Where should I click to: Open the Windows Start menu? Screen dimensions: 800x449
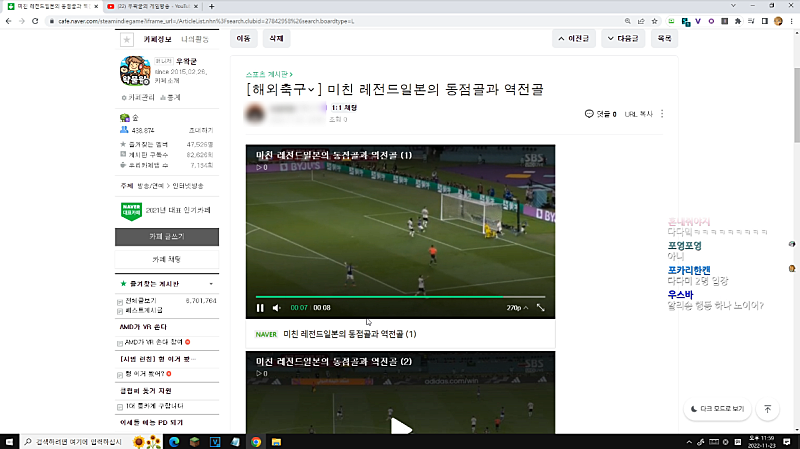pyautogui.click(x=9, y=442)
